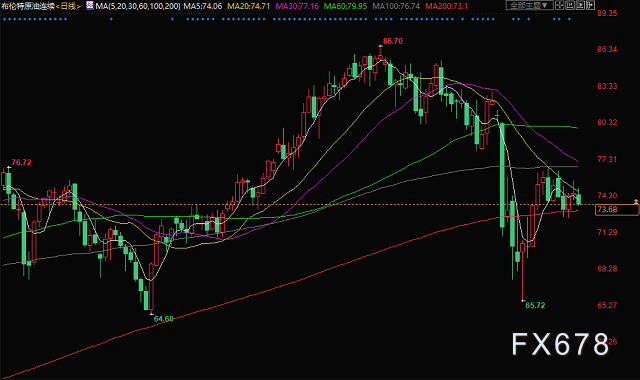Click the 76.72 price label
Image resolution: width=640 pixels, height=380 pixels.
coord(21,162)
